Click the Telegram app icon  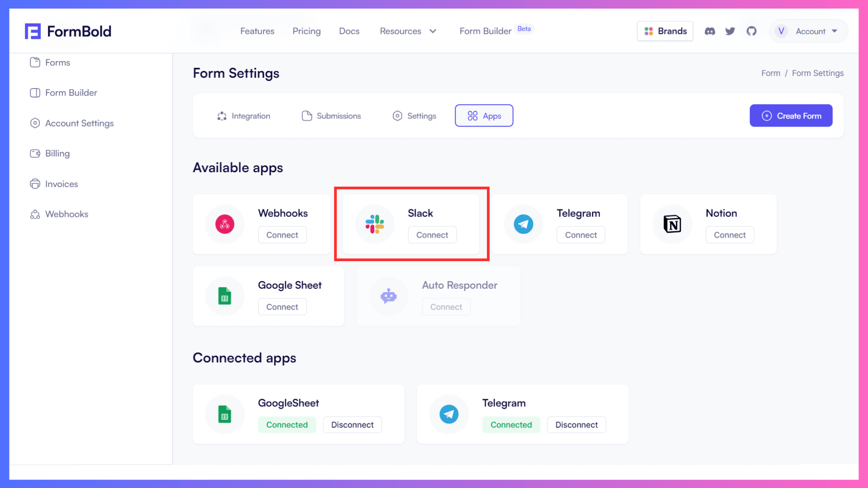(x=523, y=224)
